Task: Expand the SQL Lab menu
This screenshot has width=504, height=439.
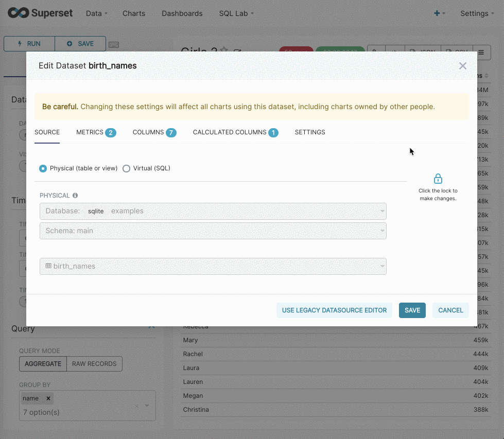Action: [x=236, y=13]
